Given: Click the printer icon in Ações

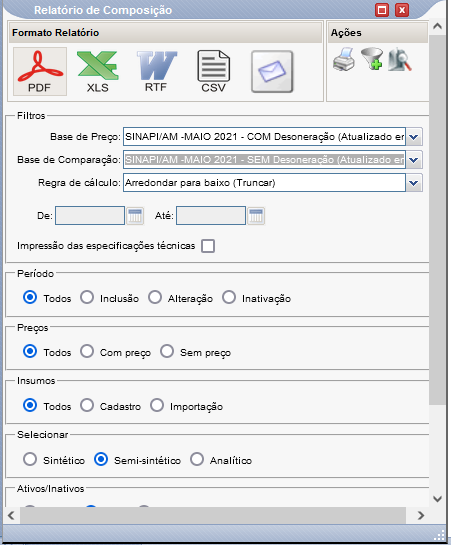Looking at the screenshot, I should tap(344, 59).
